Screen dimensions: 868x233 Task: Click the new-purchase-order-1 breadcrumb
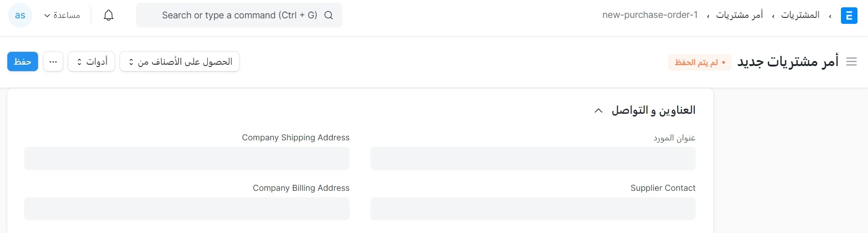[x=650, y=15]
